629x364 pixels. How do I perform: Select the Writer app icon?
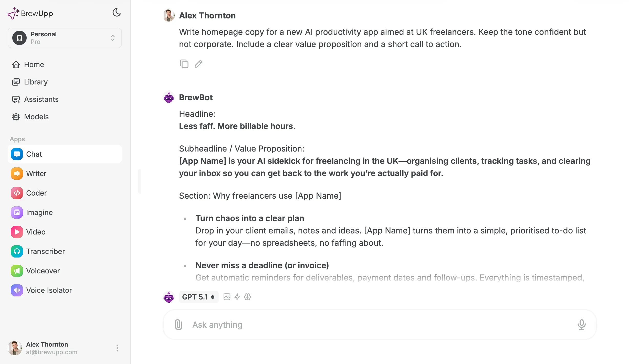coord(17,173)
